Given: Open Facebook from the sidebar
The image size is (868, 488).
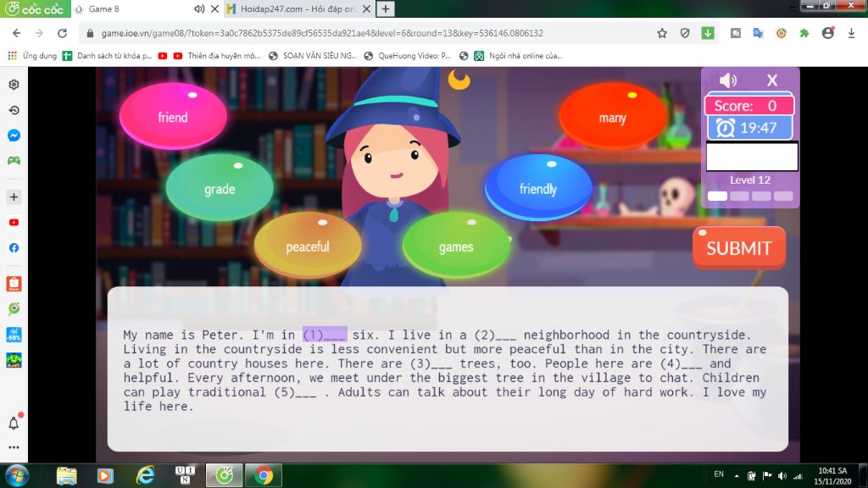Looking at the screenshot, I should click(x=14, y=248).
